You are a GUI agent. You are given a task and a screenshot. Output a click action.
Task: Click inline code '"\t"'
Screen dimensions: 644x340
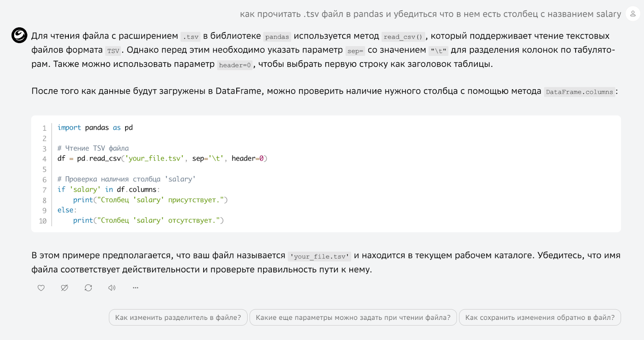[438, 51]
